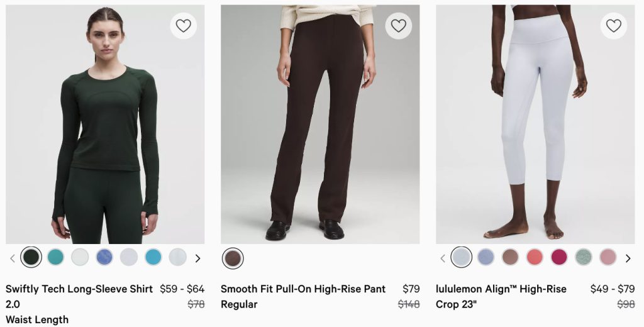Screen dimensions: 644x327
Task: Select sage green Align Crop swatch
Action: pyautogui.click(x=584, y=257)
